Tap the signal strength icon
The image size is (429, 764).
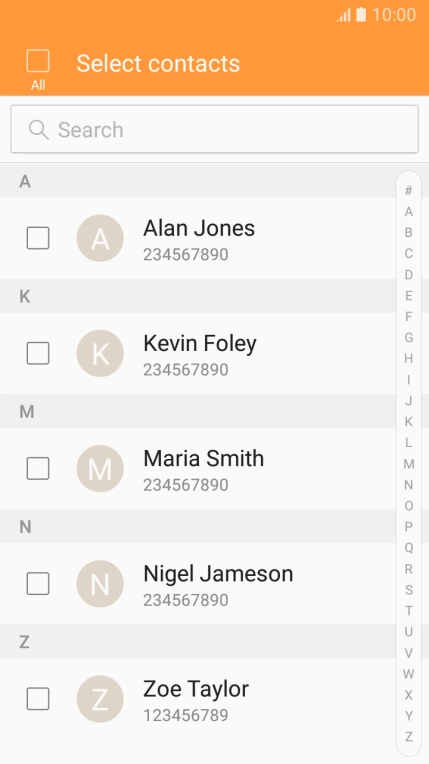344,16
